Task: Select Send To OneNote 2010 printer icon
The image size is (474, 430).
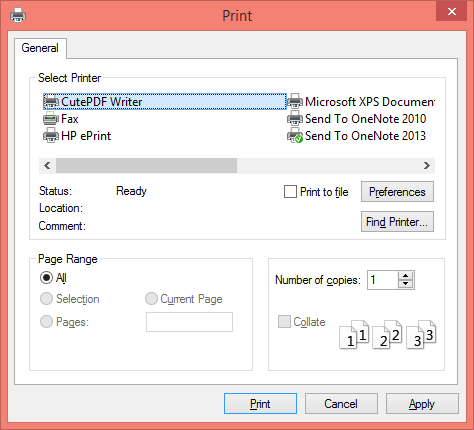Action: click(x=295, y=119)
